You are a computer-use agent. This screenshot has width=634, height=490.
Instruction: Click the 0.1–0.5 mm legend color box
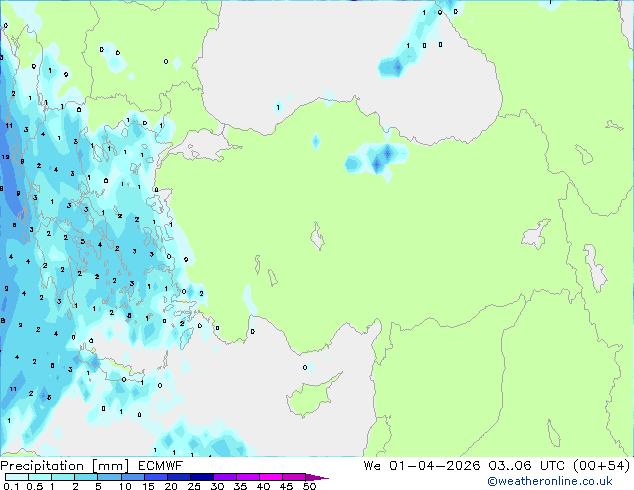click(17, 477)
